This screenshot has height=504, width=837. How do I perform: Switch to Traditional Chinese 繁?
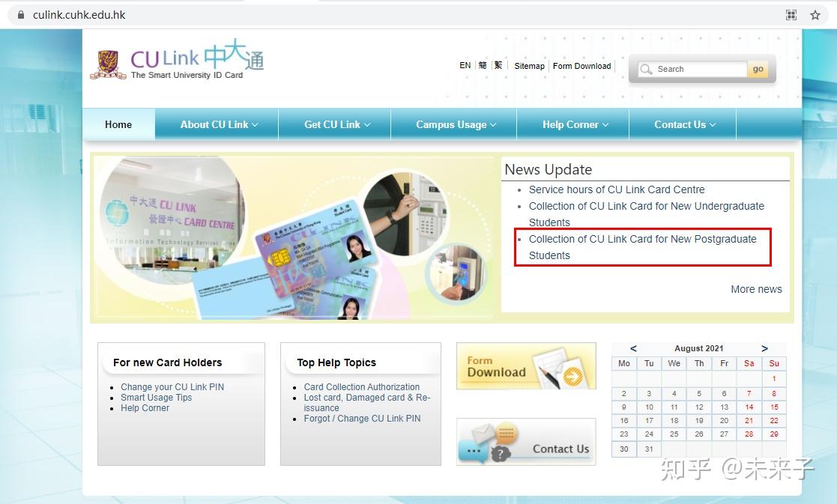[x=498, y=65]
